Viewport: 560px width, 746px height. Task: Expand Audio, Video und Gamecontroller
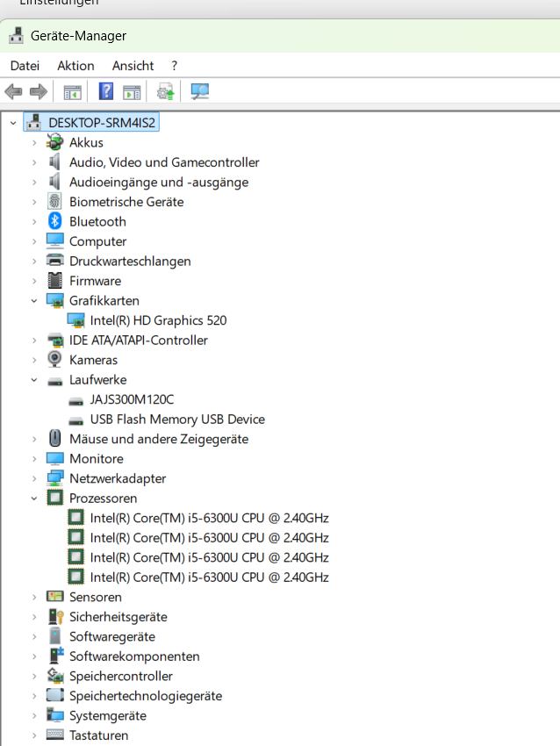(x=34, y=162)
